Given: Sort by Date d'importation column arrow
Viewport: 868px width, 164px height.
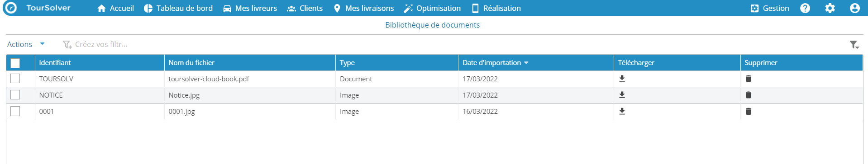Looking at the screenshot, I should (526, 63).
